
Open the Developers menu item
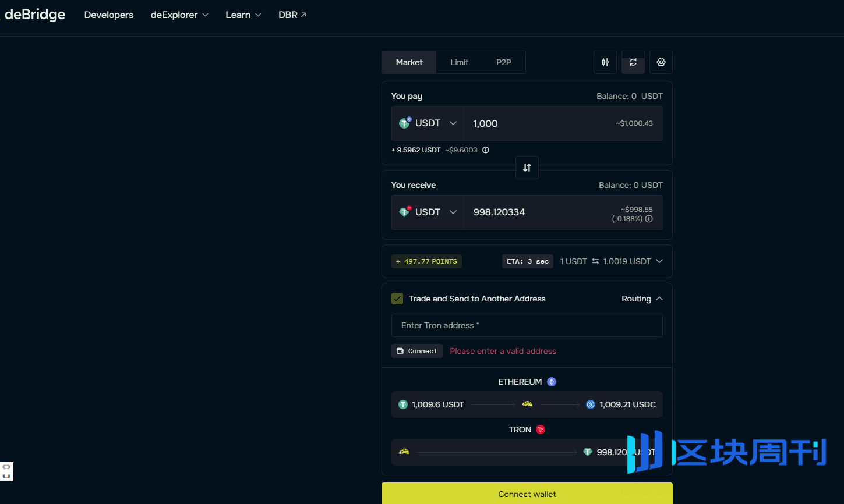pos(109,15)
